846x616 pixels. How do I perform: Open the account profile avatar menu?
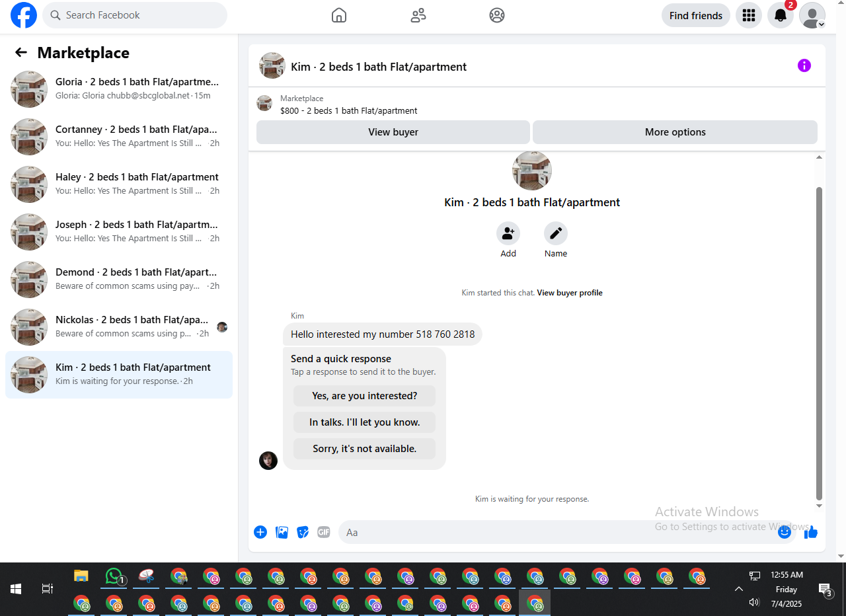tap(812, 15)
